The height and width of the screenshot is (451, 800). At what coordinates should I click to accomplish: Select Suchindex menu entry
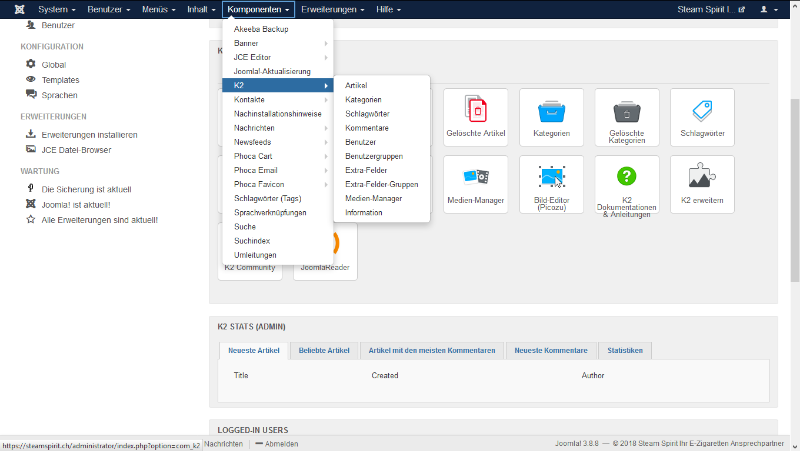coord(278,241)
